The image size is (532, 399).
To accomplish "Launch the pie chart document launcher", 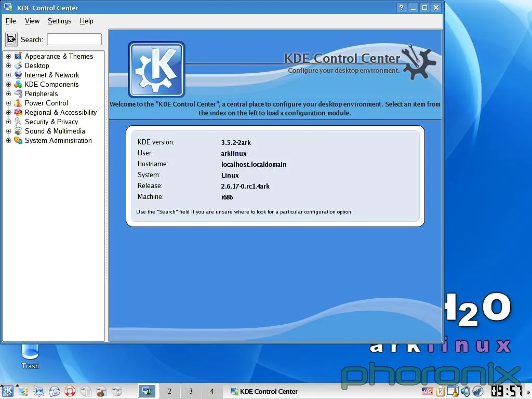I will [x=101, y=391].
